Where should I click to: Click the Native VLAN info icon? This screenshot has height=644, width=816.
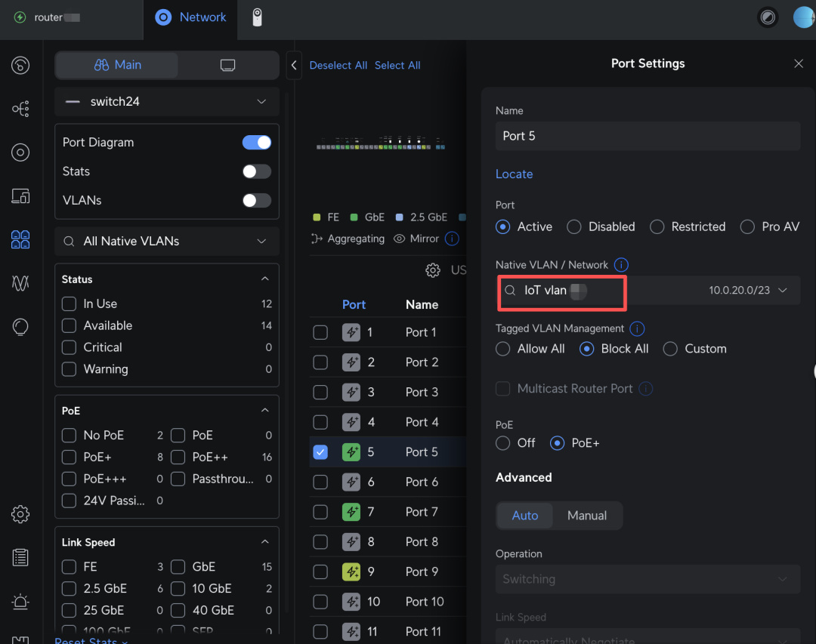coord(621,265)
